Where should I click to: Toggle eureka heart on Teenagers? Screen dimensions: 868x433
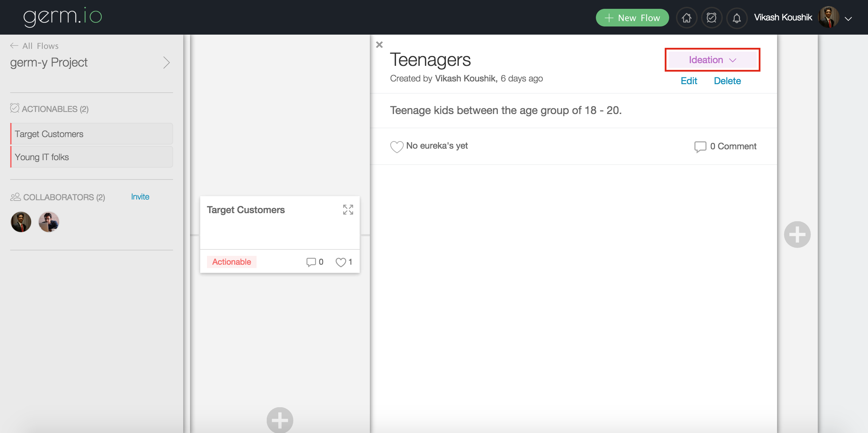coord(396,147)
